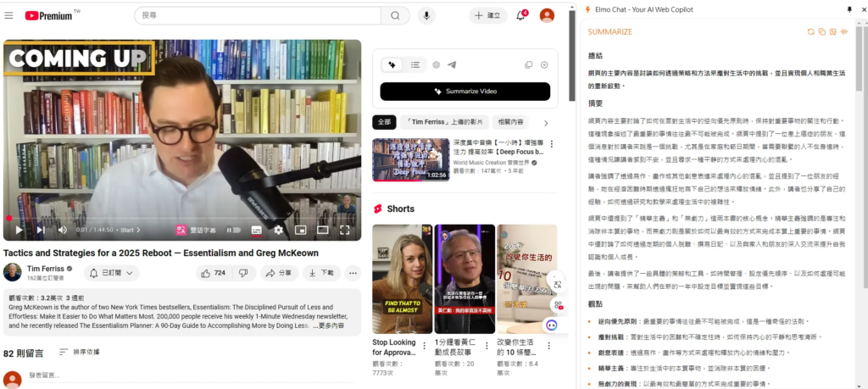Open the Stop Looking for Approval short

pos(403,280)
